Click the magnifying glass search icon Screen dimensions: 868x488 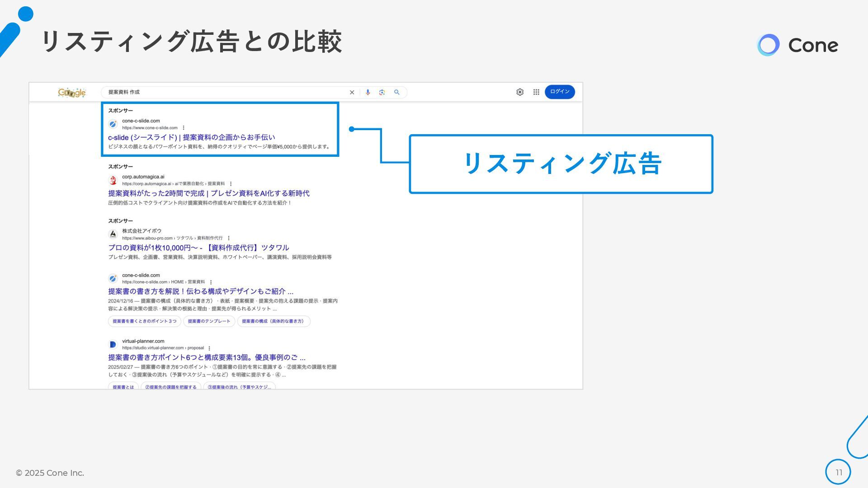[x=397, y=92]
